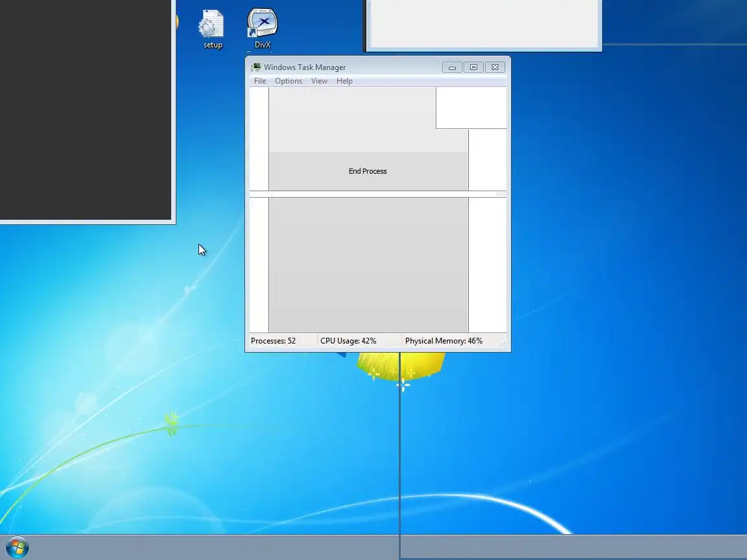Select the setup file icon on desktop
This screenshot has height=560, width=747.
click(x=212, y=29)
